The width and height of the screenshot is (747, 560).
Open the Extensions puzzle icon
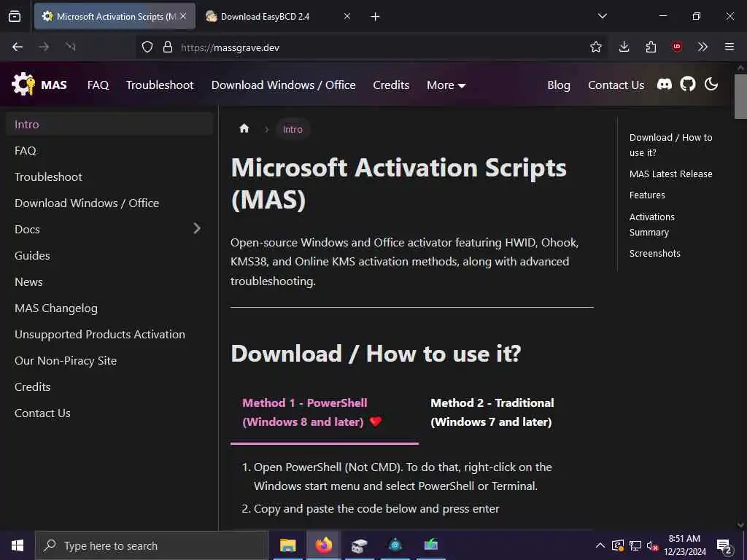[x=651, y=47]
